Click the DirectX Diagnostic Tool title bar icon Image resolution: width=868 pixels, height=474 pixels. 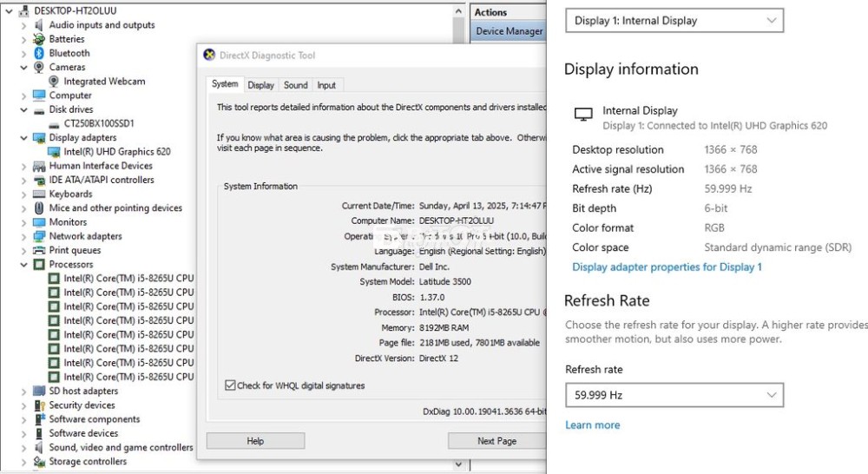point(209,55)
